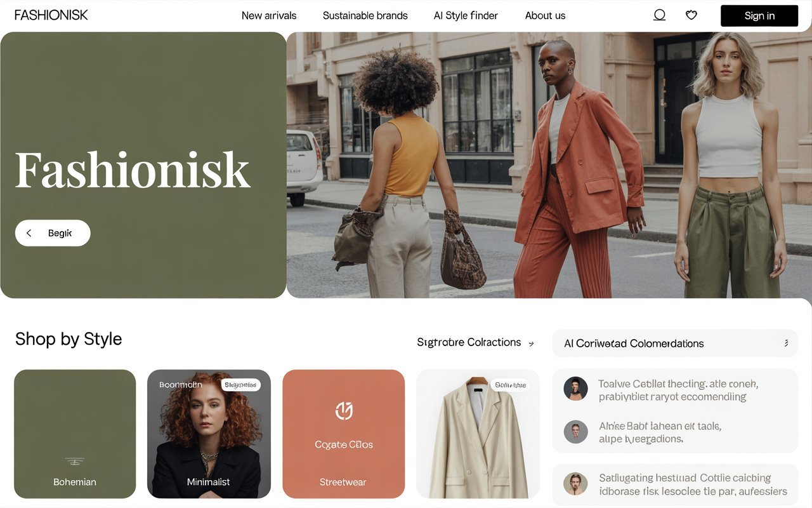812x508 pixels.
Task: Click the third avatar in the recommendations list
Action: (575, 484)
